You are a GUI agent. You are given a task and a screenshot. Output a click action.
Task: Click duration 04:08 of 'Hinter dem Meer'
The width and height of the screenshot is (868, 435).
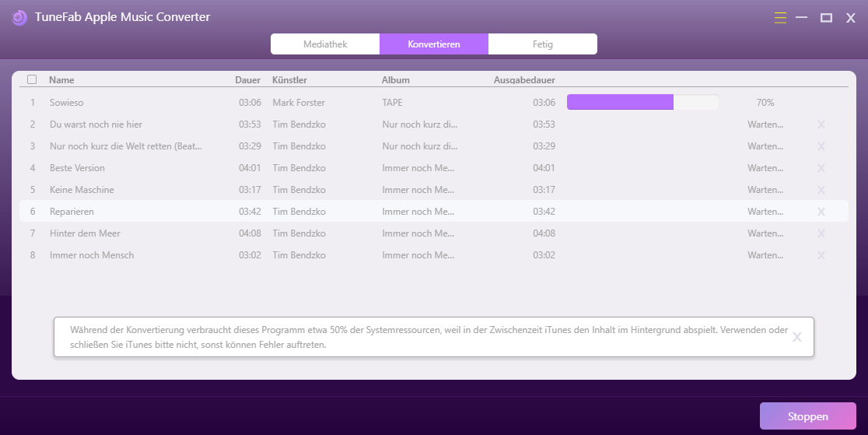(x=250, y=233)
